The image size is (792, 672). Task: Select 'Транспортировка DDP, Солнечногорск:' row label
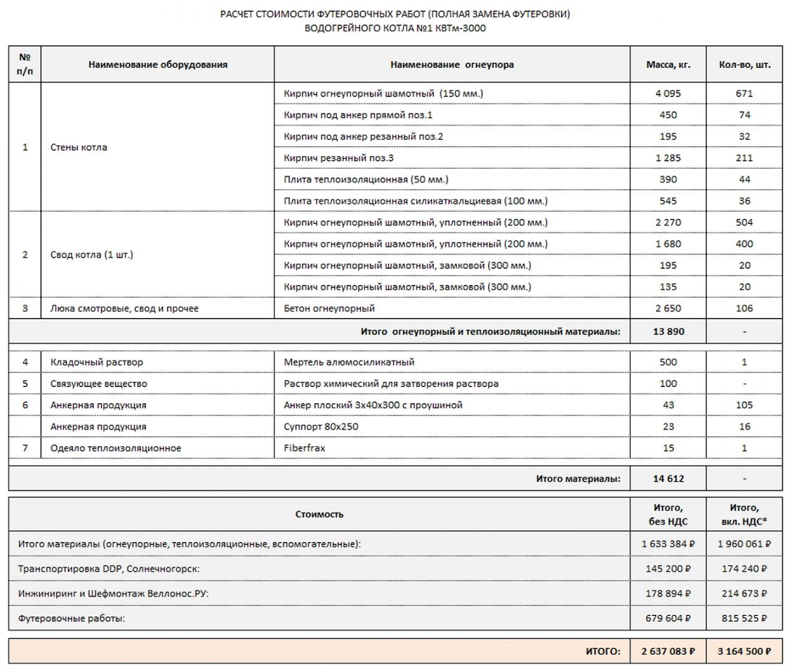[x=108, y=569]
